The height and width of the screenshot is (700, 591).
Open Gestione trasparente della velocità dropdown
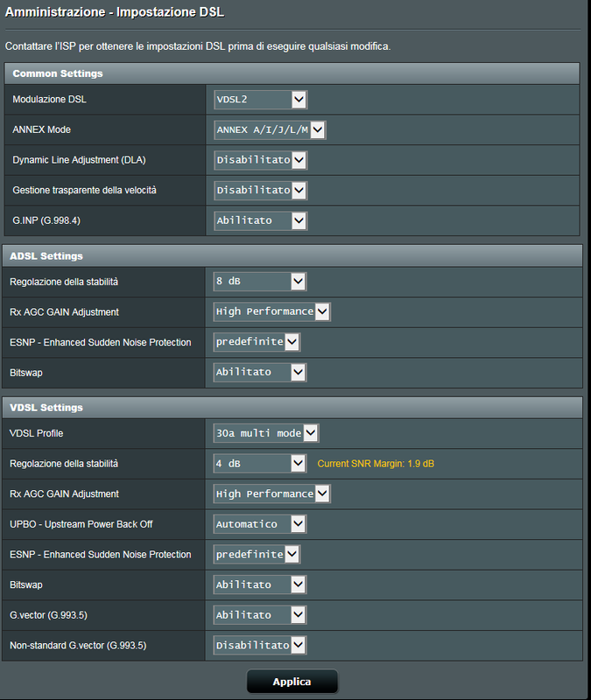point(260,190)
